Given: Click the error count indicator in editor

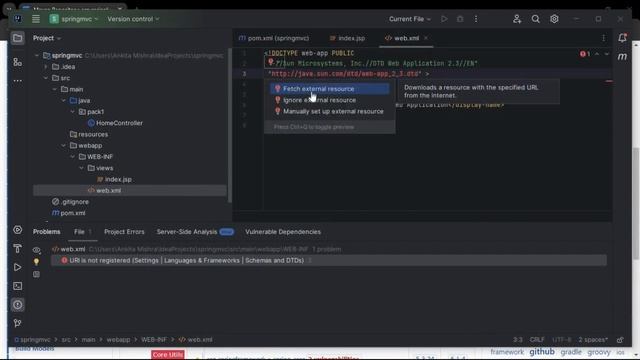Looking at the screenshot, I should tap(585, 54).
